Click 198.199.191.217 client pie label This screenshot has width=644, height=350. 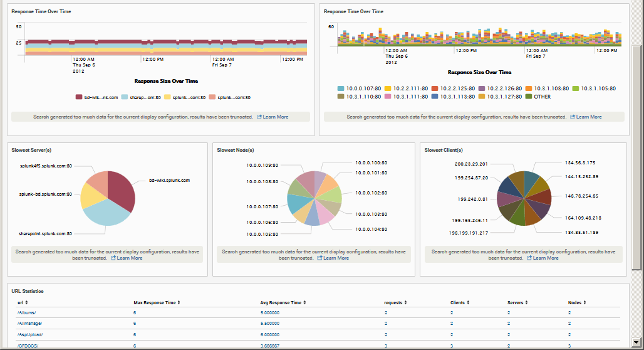[468, 233]
